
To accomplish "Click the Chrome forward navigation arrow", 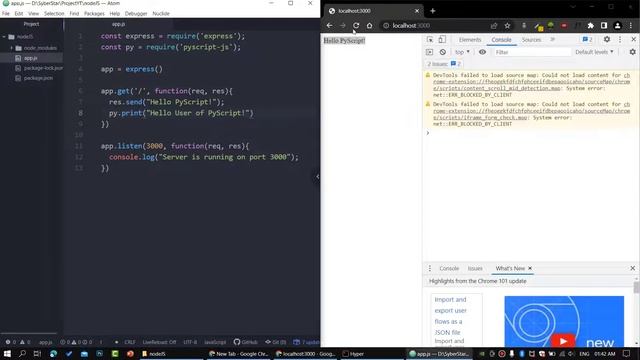I will click(x=343, y=25).
